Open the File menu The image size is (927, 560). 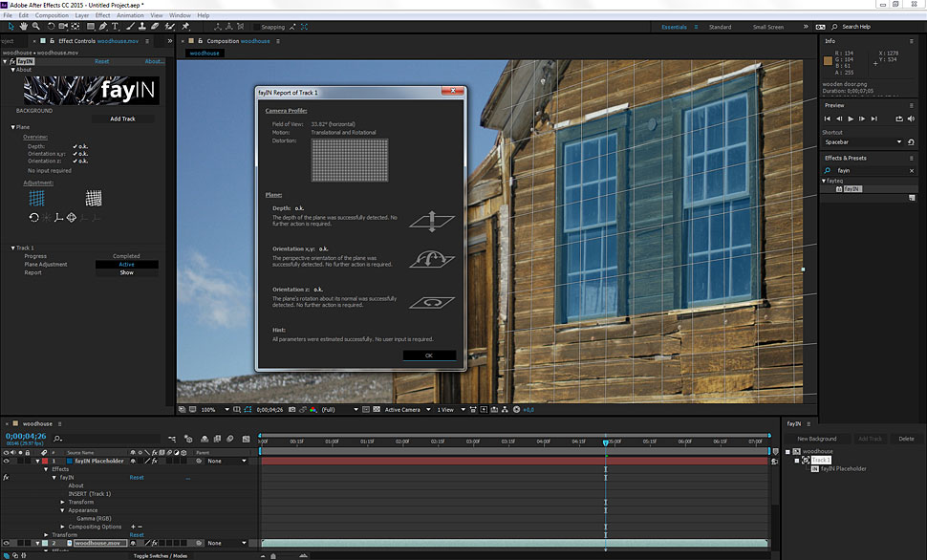click(8, 15)
